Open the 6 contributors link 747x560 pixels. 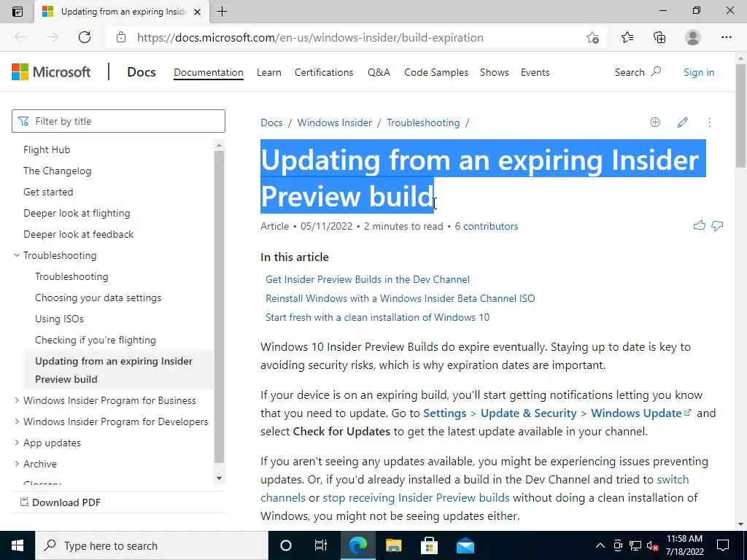(487, 226)
